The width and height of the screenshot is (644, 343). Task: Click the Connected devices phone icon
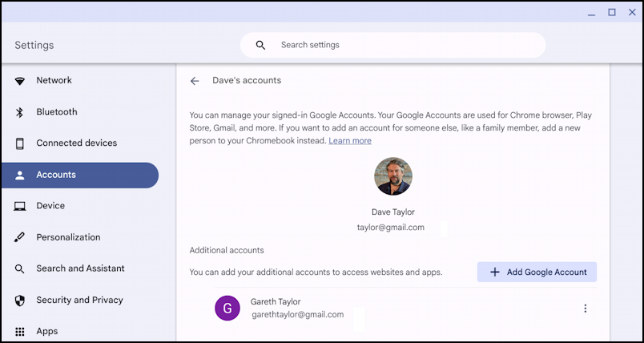pos(20,143)
